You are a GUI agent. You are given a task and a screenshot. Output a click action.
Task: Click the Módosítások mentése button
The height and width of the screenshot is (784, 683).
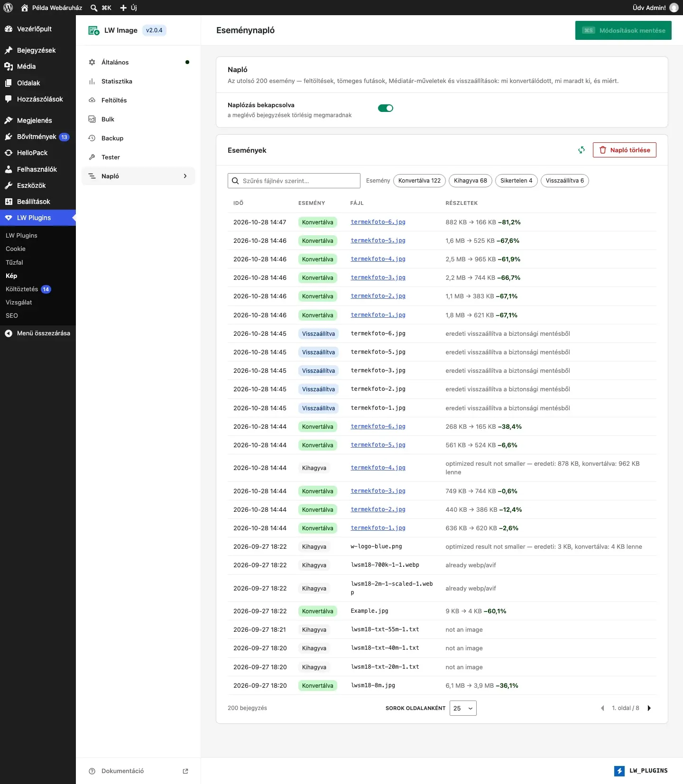pyautogui.click(x=623, y=30)
